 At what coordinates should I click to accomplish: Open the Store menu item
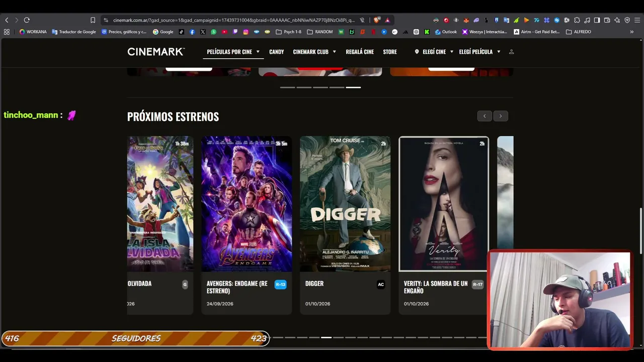390,52
